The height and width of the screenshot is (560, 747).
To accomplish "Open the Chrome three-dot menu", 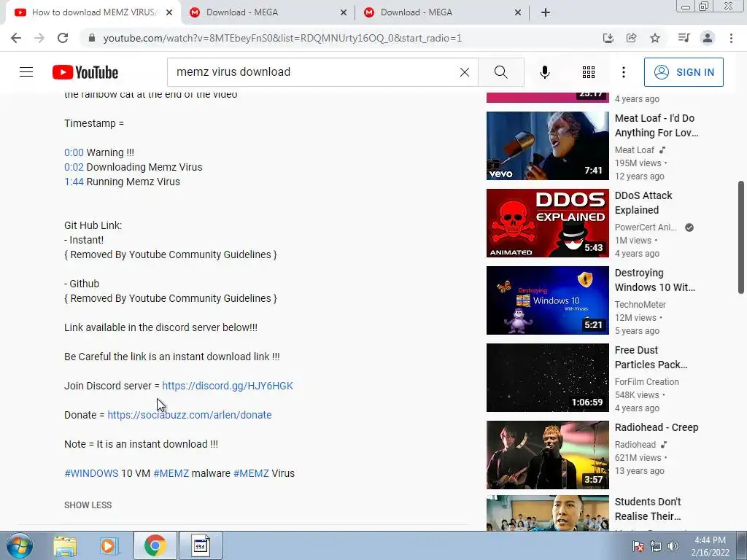I will pos(731,38).
